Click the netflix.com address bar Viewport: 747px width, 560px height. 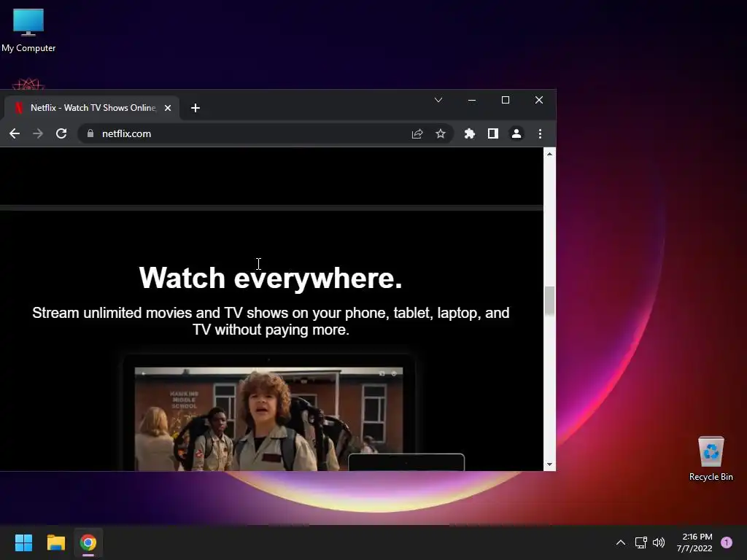[266, 134]
